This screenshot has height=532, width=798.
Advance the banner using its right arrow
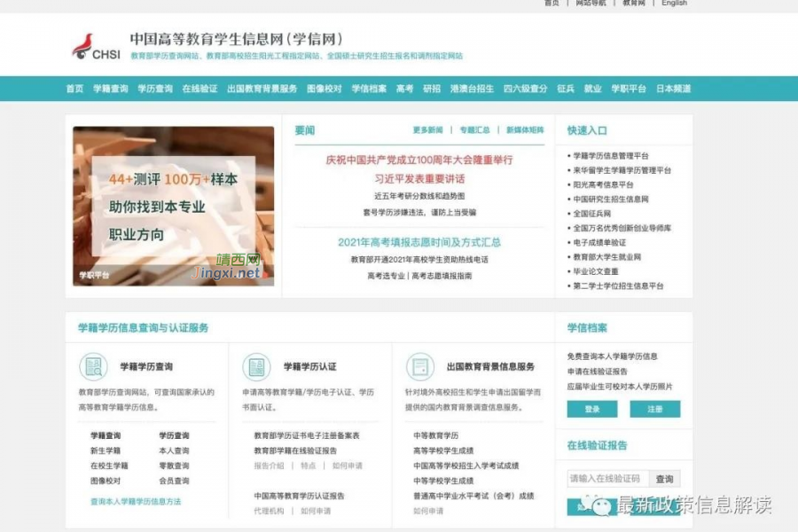263,208
